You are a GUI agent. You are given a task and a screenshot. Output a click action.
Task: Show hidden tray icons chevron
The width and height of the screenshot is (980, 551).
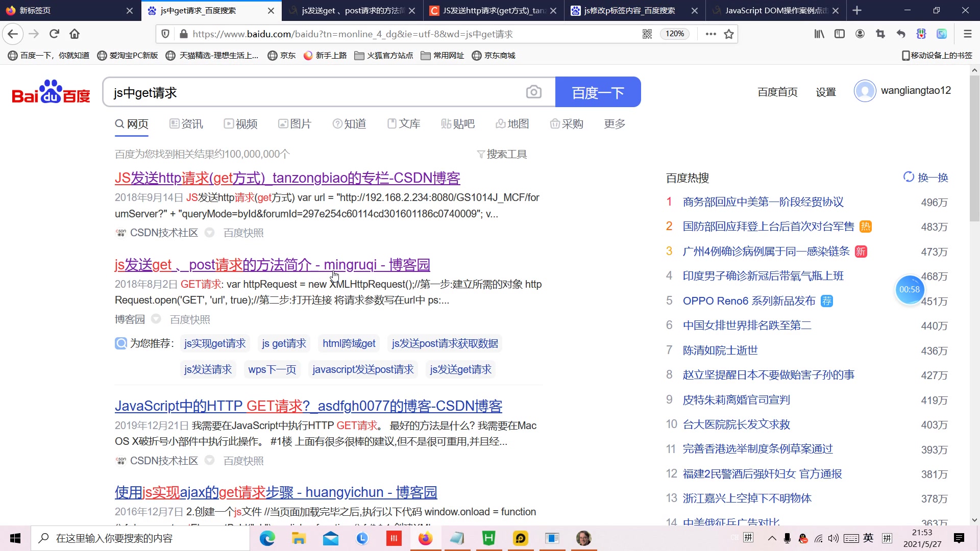click(x=772, y=538)
